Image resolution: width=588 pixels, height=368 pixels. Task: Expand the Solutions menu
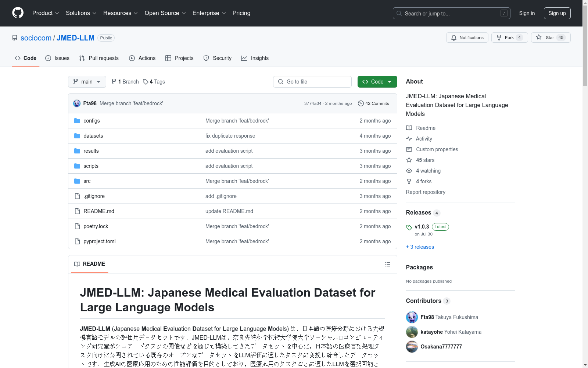pos(81,13)
